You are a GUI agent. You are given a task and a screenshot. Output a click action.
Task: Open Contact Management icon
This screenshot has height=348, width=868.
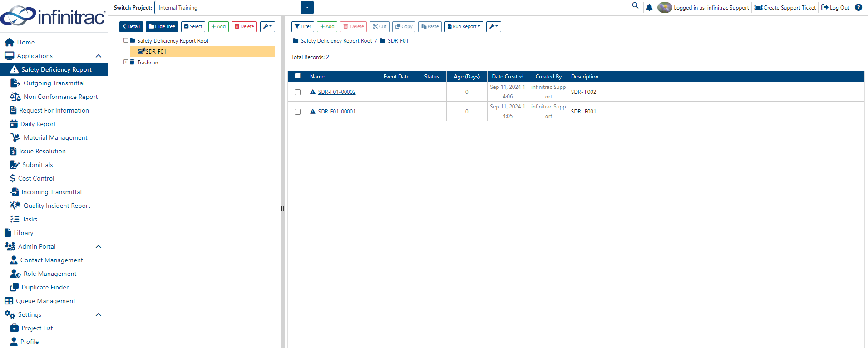[x=14, y=260]
